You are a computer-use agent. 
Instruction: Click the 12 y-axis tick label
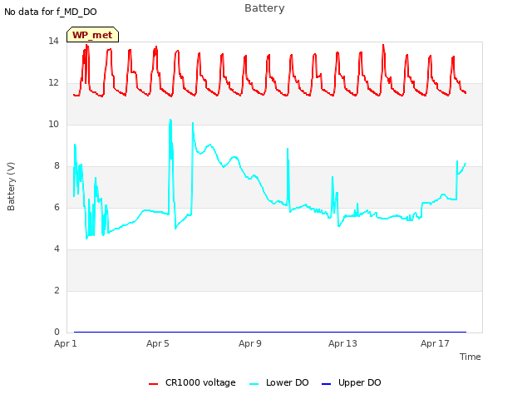point(53,83)
